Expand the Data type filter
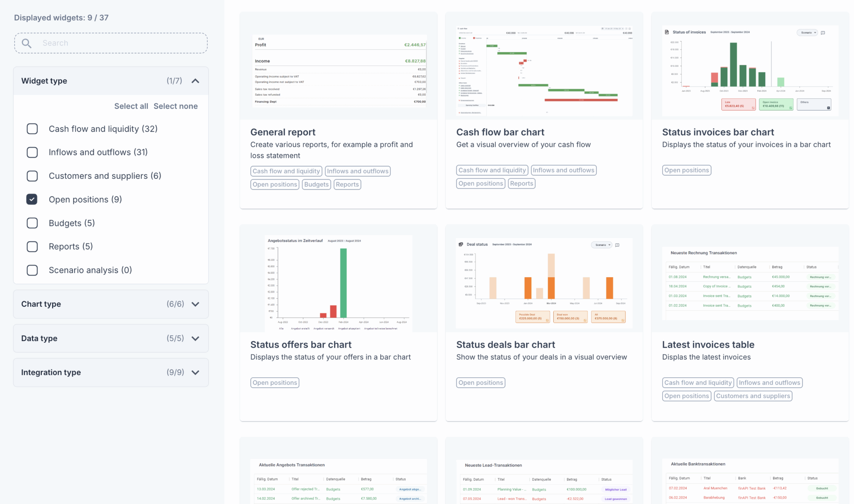Screen dimensions: 854x504 [195, 339]
